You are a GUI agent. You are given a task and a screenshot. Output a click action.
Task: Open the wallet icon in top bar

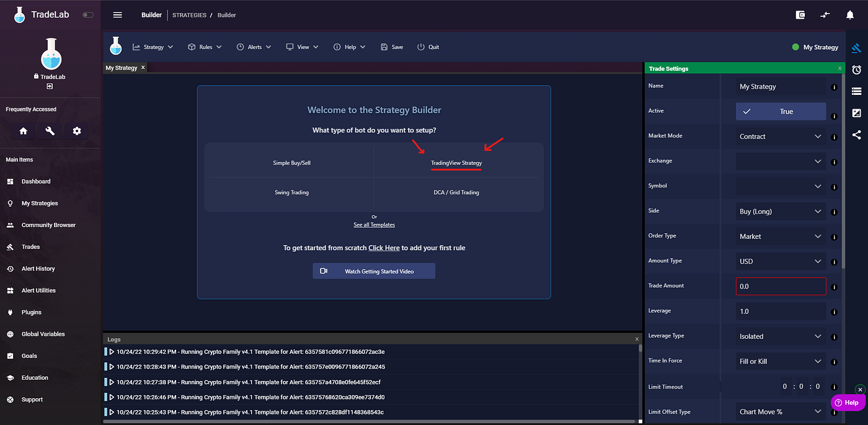[800, 15]
